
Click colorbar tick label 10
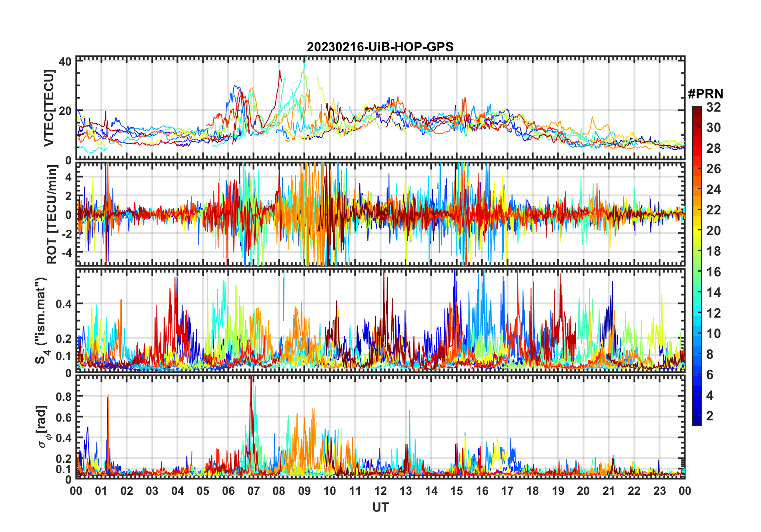point(713,334)
